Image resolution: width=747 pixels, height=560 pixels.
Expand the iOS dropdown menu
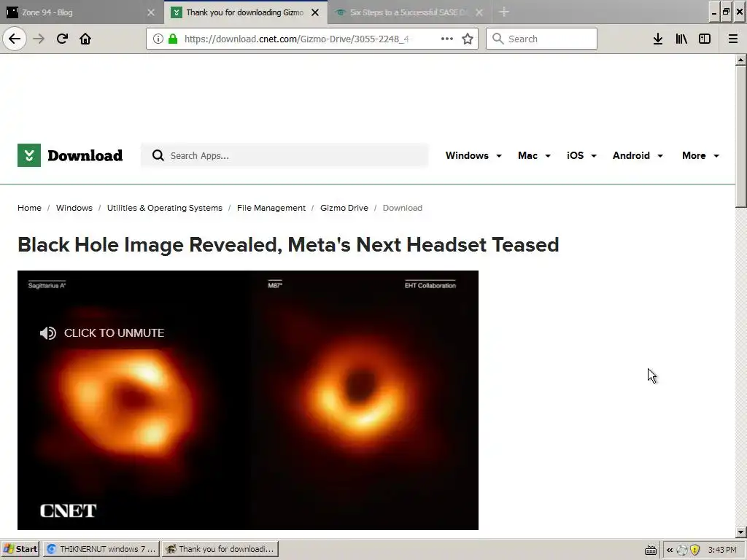pos(581,155)
